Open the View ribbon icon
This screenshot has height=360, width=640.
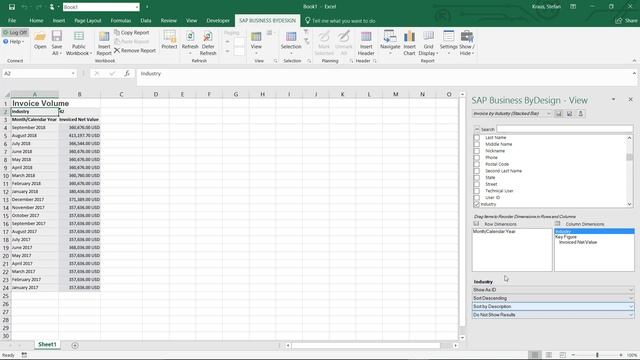tap(256, 43)
